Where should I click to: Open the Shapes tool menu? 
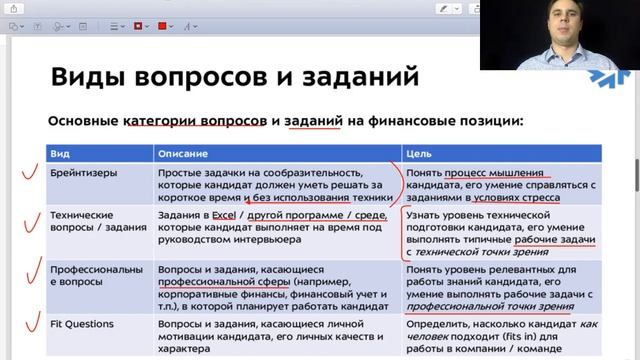click(16, 27)
